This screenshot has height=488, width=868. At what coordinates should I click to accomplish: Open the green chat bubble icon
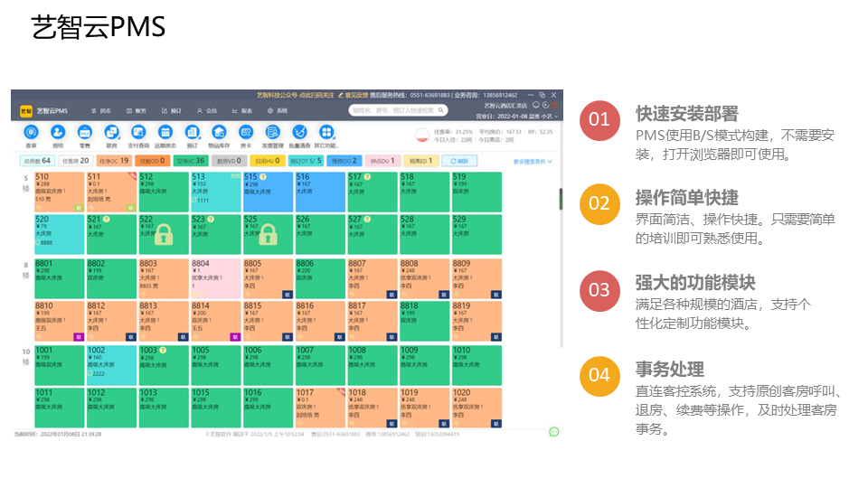coord(553,432)
